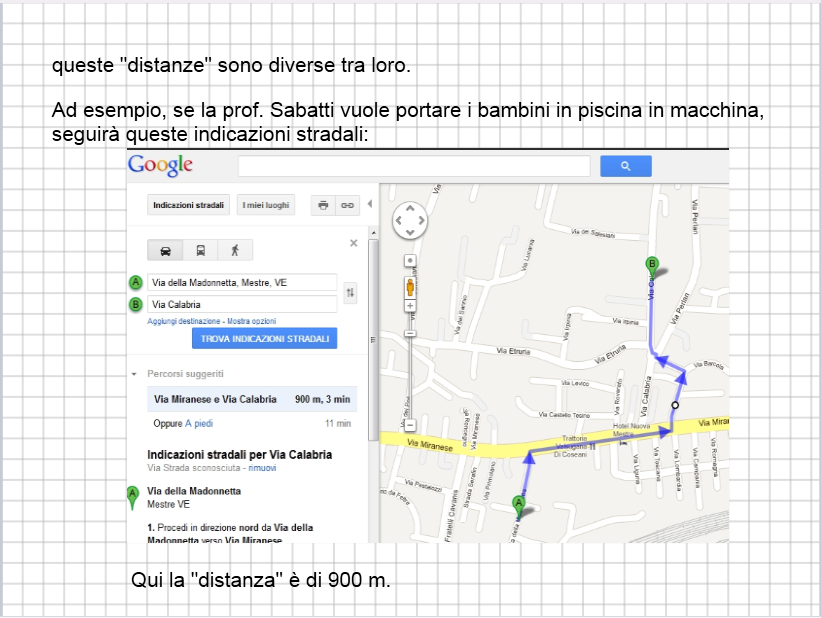Click the print icon
The image size is (821, 618).
point(323,205)
